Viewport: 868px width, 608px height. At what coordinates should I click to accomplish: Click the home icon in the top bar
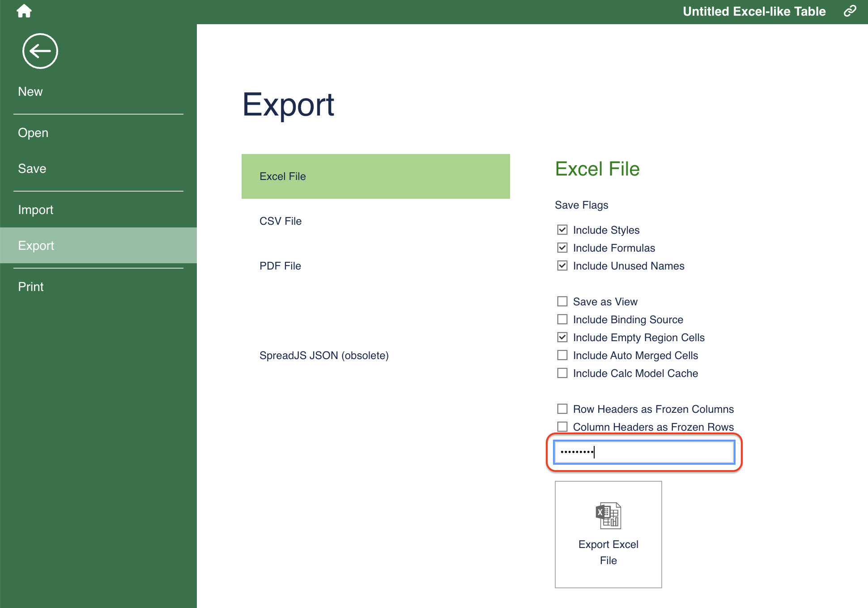(24, 11)
